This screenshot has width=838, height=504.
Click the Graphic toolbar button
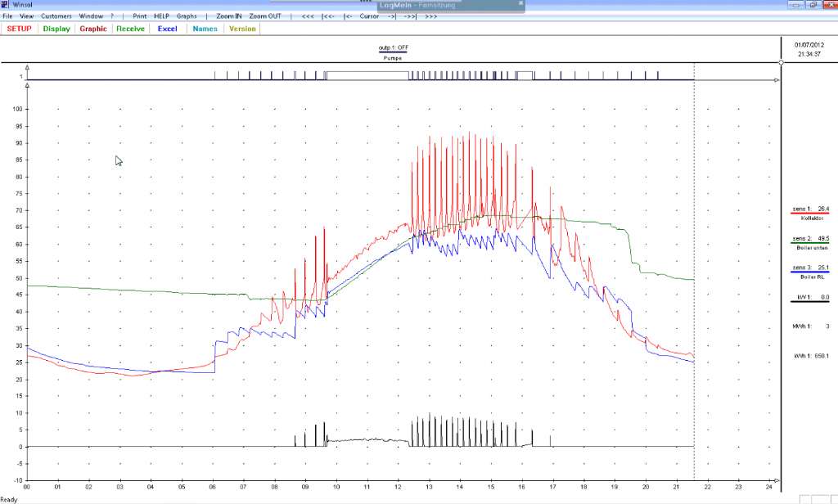click(x=93, y=29)
